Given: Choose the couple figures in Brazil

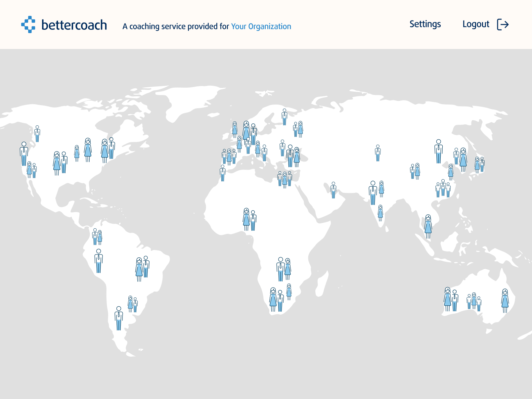Looking at the screenshot, I should pos(142,269).
